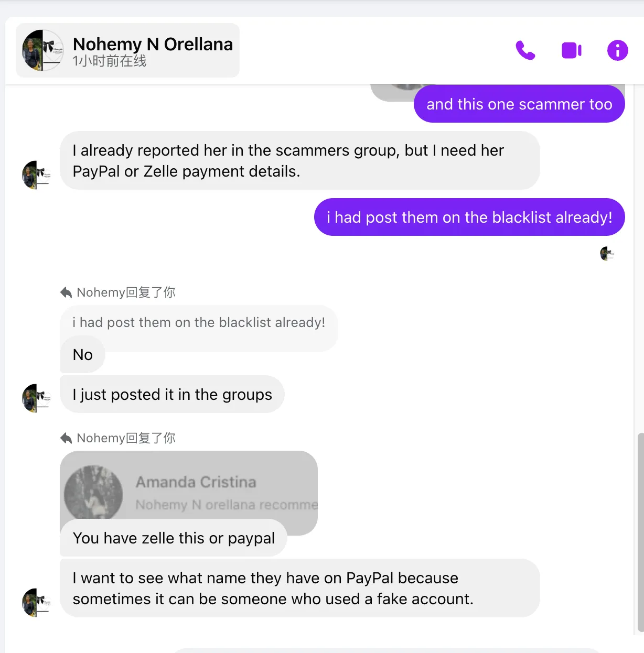Select the 'No' message bubble
The width and height of the screenshot is (644, 653).
(82, 355)
